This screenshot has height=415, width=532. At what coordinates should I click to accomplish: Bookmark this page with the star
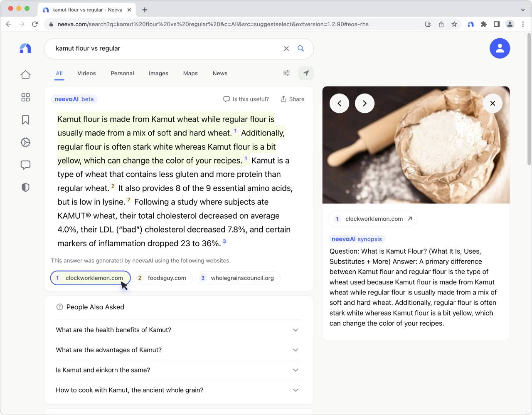(x=454, y=24)
